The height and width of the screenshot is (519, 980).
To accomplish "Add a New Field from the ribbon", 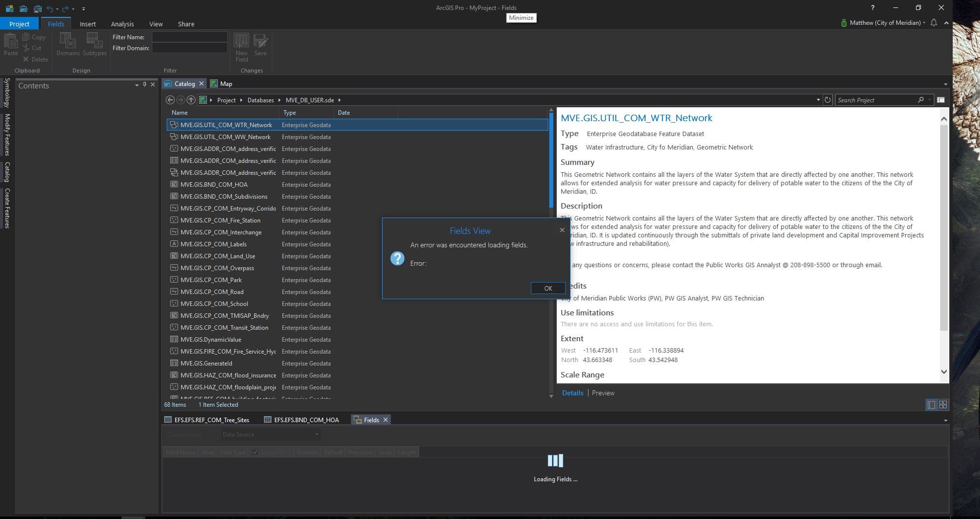I will coord(242,48).
